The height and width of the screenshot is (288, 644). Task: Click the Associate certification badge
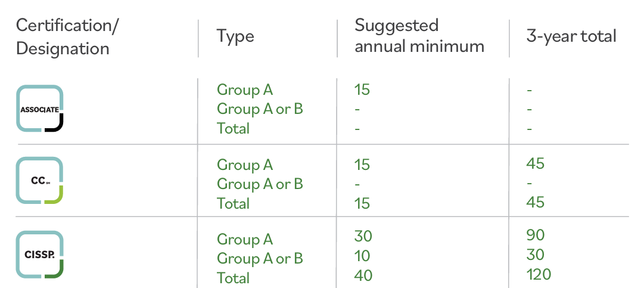pyautogui.click(x=40, y=109)
